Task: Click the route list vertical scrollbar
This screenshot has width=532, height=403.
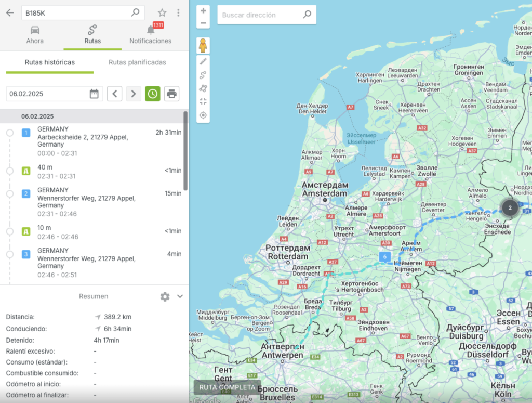Action: point(185,151)
